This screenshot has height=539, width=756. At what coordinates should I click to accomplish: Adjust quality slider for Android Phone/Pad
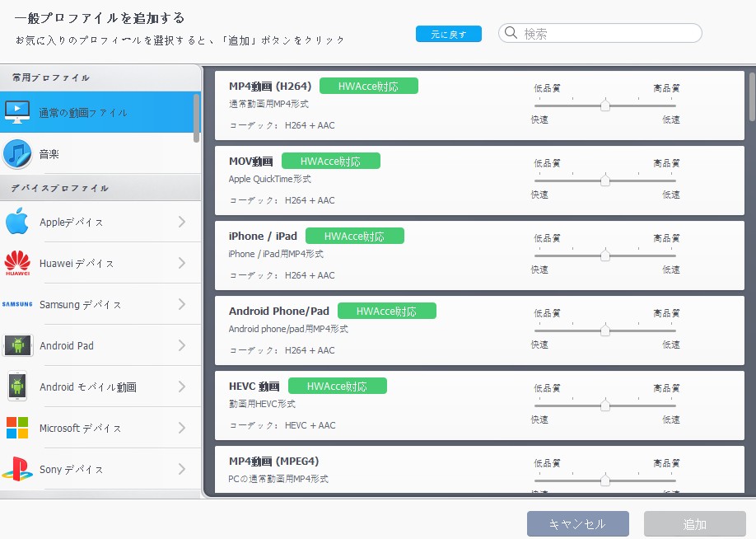605,330
